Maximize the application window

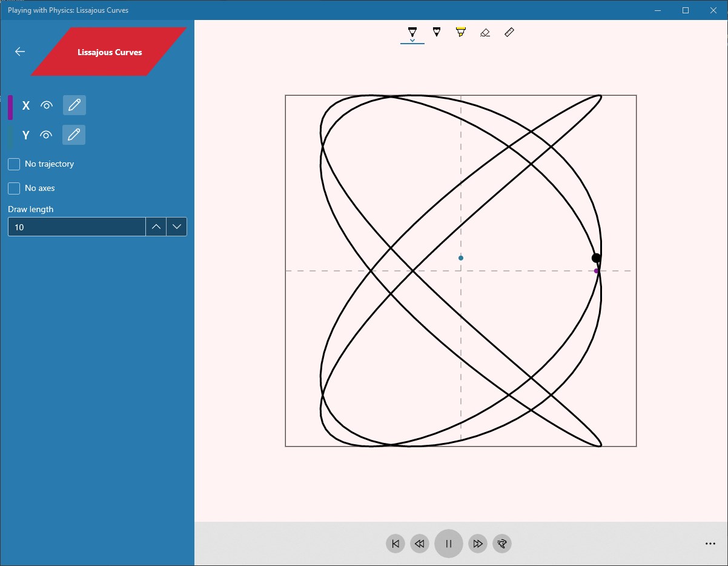(x=686, y=10)
